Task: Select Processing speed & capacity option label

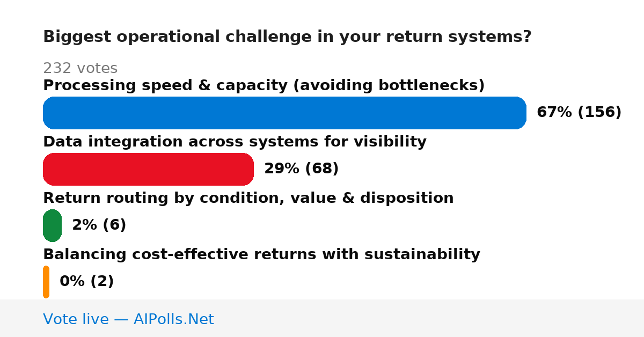Action: 264,85
